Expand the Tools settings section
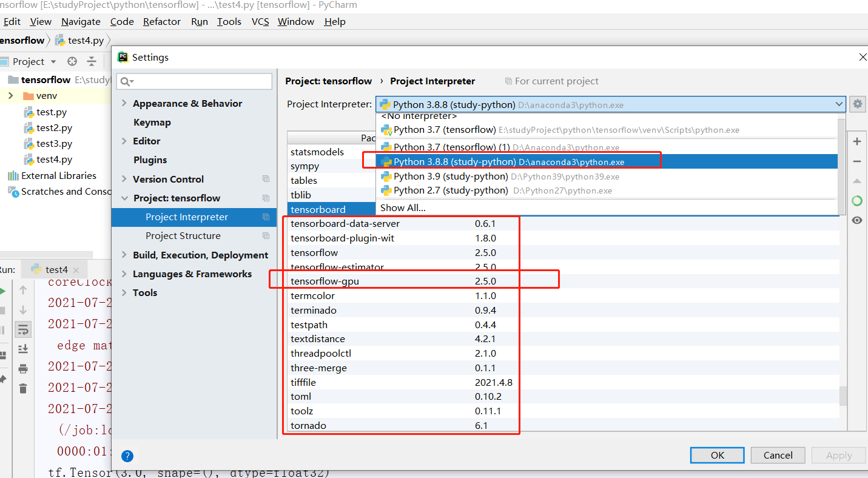The height and width of the screenshot is (478, 868). click(x=124, y=292)
